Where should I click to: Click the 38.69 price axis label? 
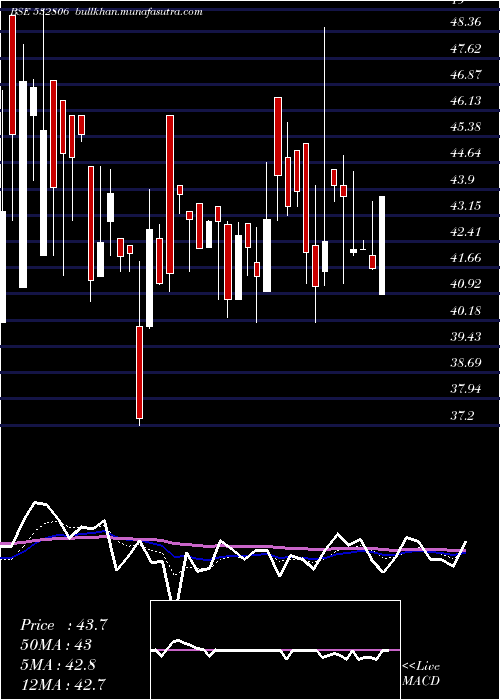tap(466, 362)
